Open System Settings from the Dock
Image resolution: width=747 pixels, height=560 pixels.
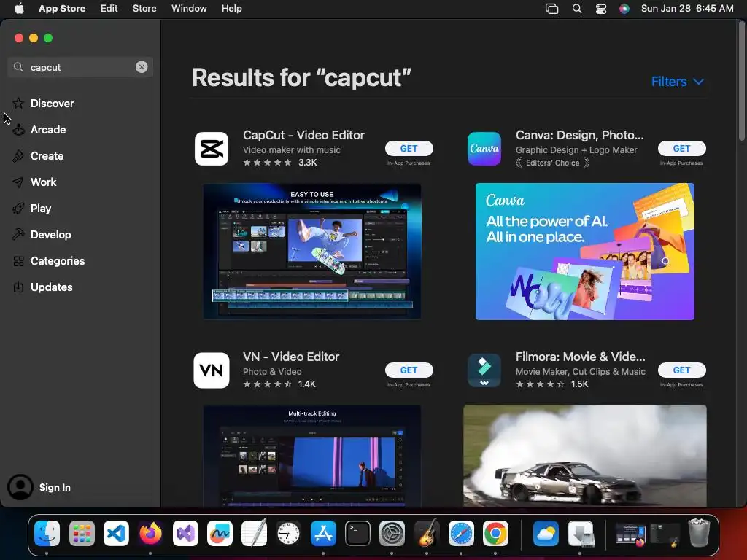pos(392,533)
